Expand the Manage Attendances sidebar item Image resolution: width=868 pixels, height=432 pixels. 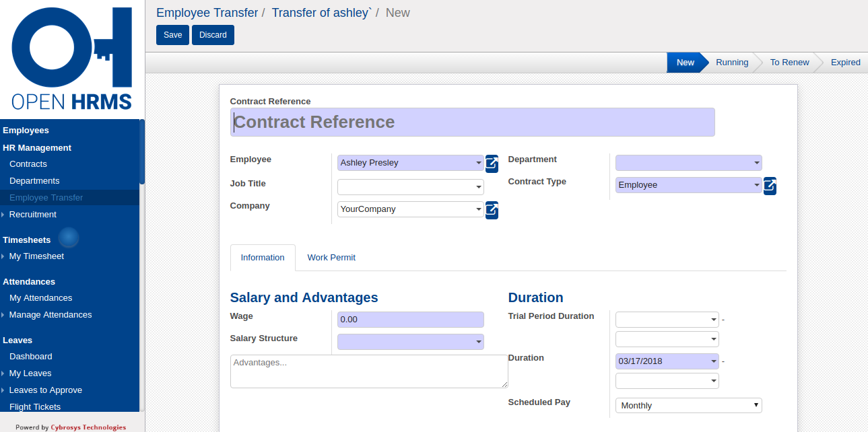(50, 315)
